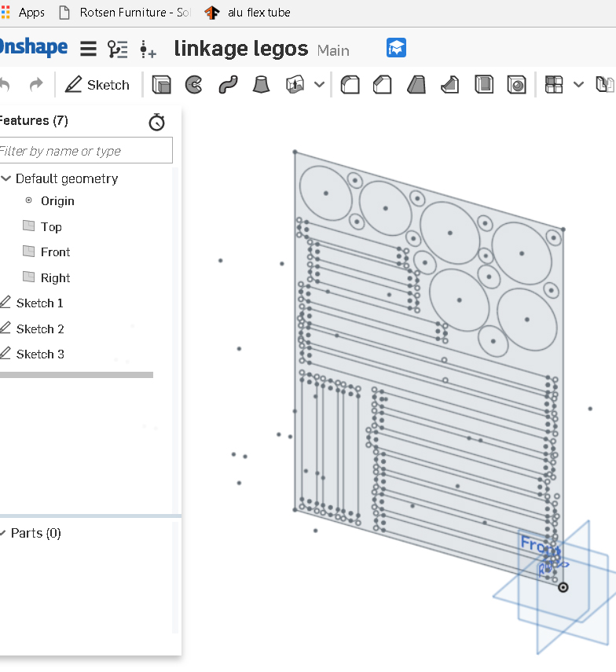This screenshot has height=672, width=616.
Task: Select the Extrude tool
Action: click(x=162, y=84)
